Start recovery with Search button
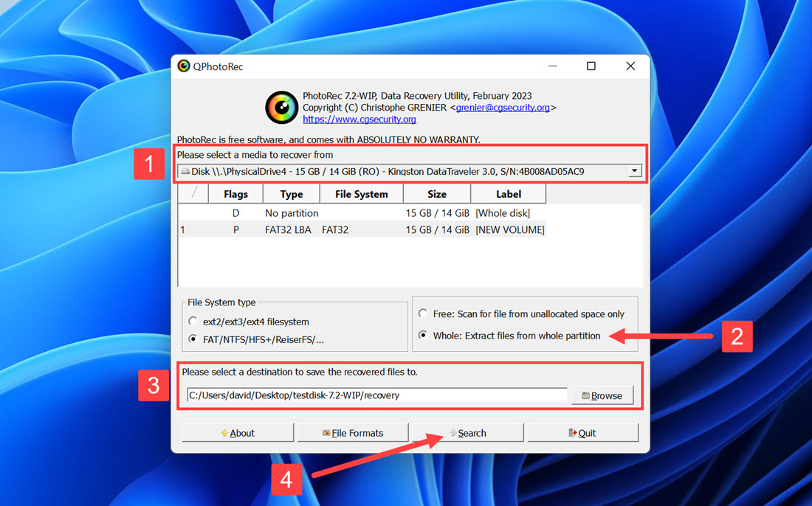 [467, 433]
